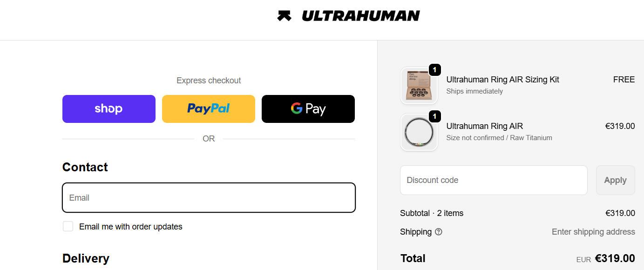The width and height of the screenshot is (644, 270).
Task: Click the Email input field
Action: point(208,197)
